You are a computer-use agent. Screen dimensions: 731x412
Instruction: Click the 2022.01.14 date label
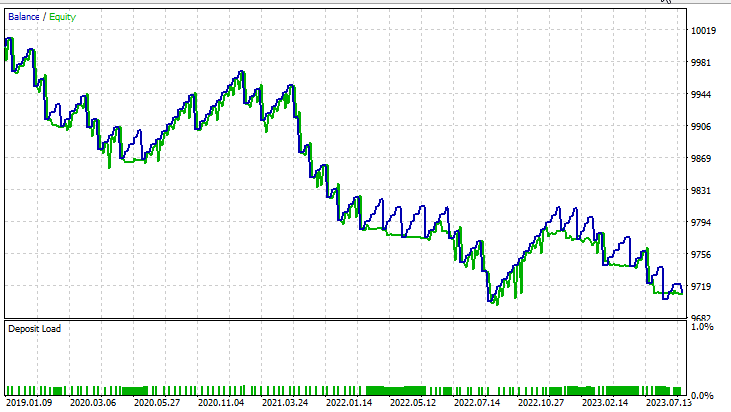coord(349,403)
